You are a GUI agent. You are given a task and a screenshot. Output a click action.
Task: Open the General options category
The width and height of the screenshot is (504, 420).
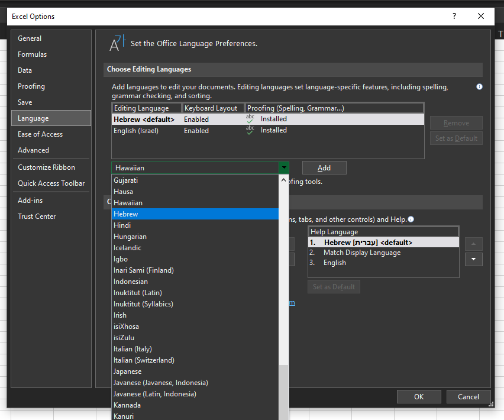(51, 38)
